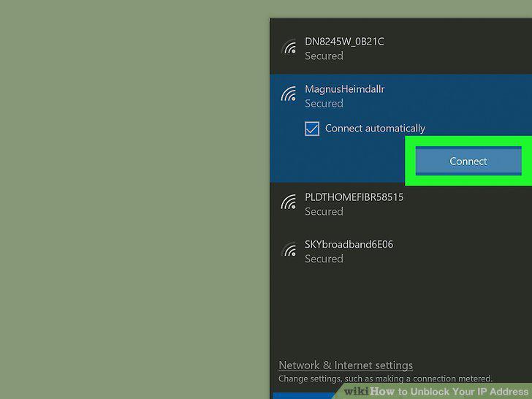Click the 'Change settings, such as making a connection metered' text
The image size is (532, 399).
(x=385, y=379)
